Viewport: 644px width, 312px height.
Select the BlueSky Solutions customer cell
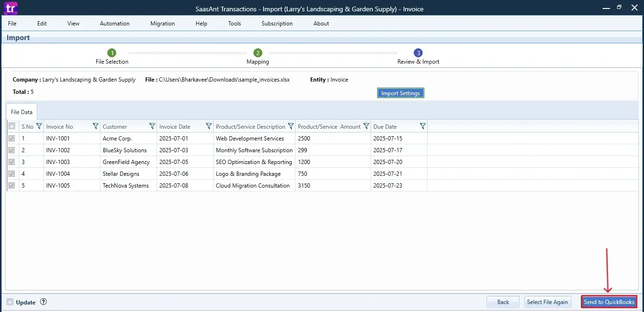click(x=129, y=150)
